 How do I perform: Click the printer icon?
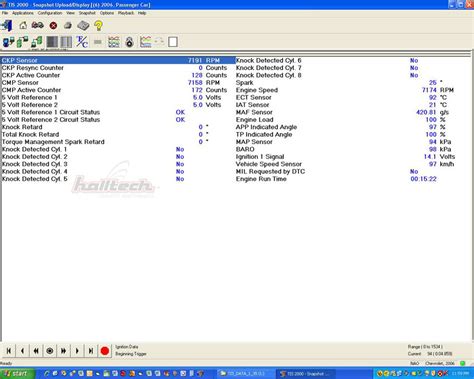click(68, 25)
